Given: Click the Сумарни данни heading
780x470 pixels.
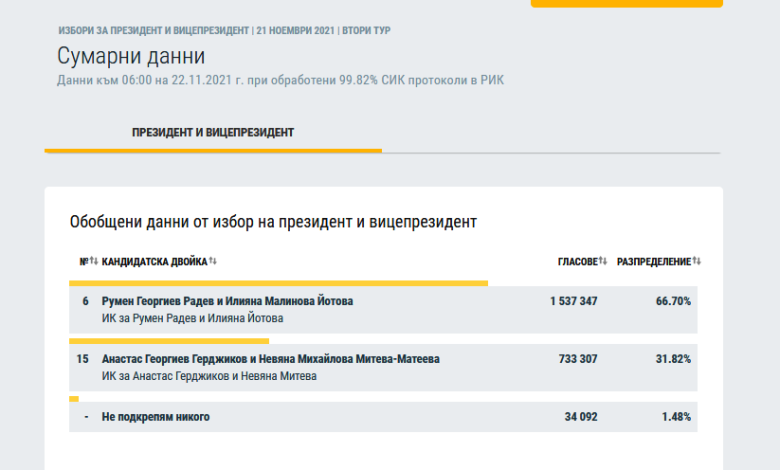Looking at the screenshot, I should point(131,56).
